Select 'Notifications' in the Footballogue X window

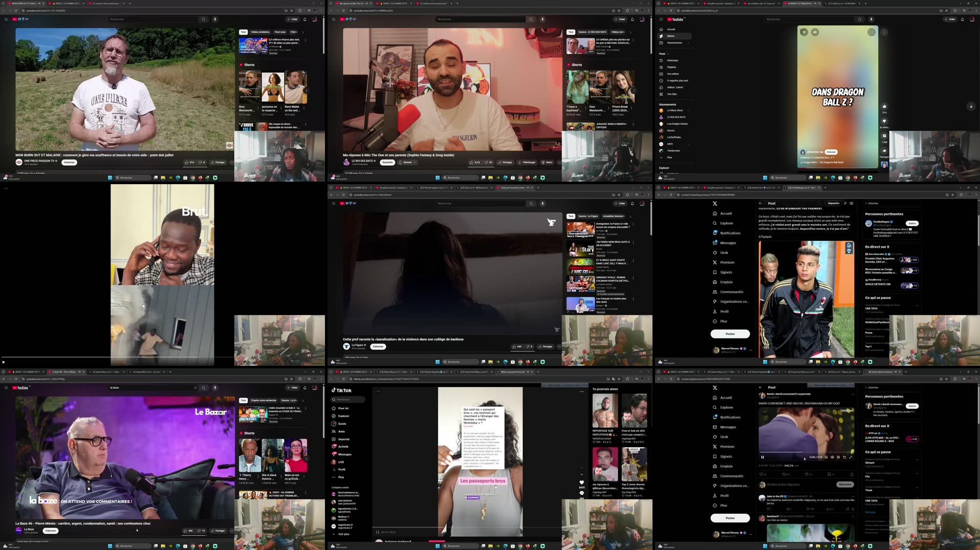tap(727, 233)
